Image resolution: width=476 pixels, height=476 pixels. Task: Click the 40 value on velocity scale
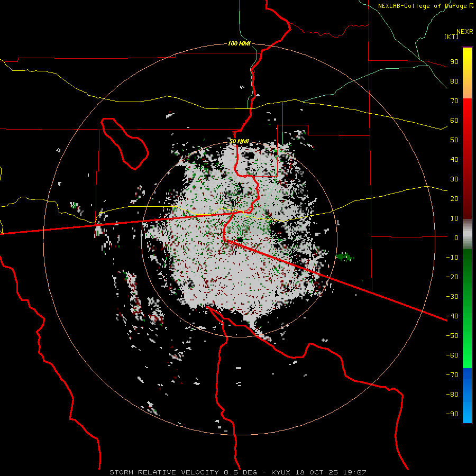454,159
